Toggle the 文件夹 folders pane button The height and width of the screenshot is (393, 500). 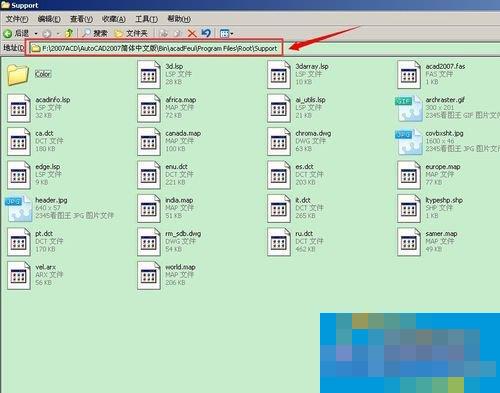click(x=131, y=33)
